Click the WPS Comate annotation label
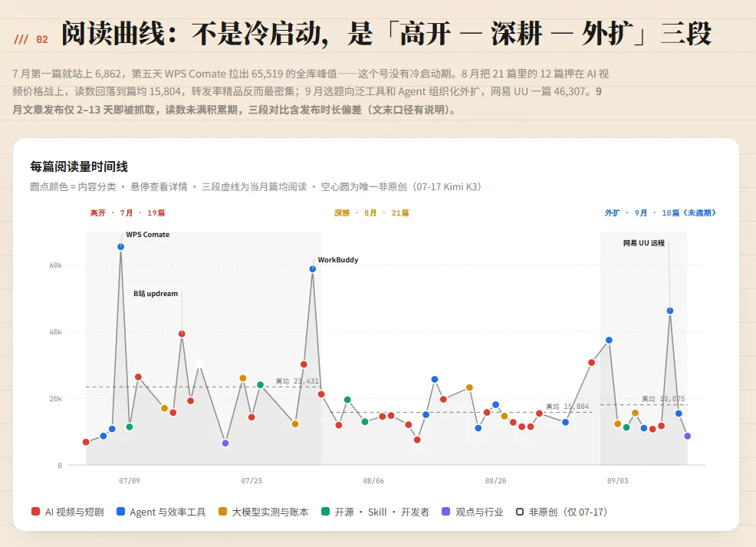Screen dimensions: 756x547 pyautogui.click(x=147, y=235)
